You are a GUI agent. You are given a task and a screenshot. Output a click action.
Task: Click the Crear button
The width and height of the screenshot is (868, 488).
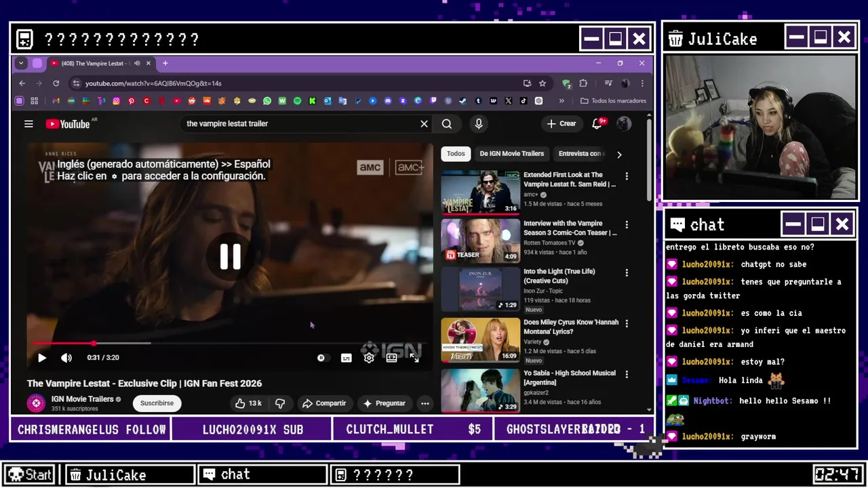pyautogui.click(x=561, y=124)
